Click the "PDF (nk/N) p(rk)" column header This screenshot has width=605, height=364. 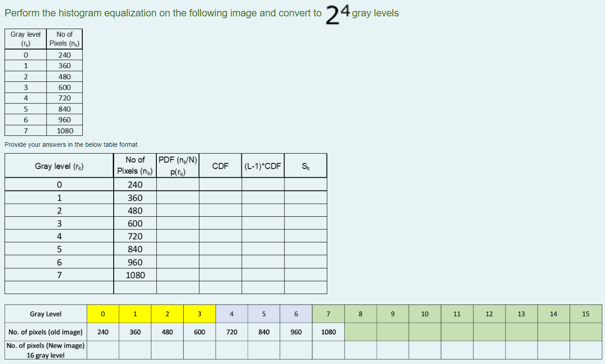click(178, 165)
